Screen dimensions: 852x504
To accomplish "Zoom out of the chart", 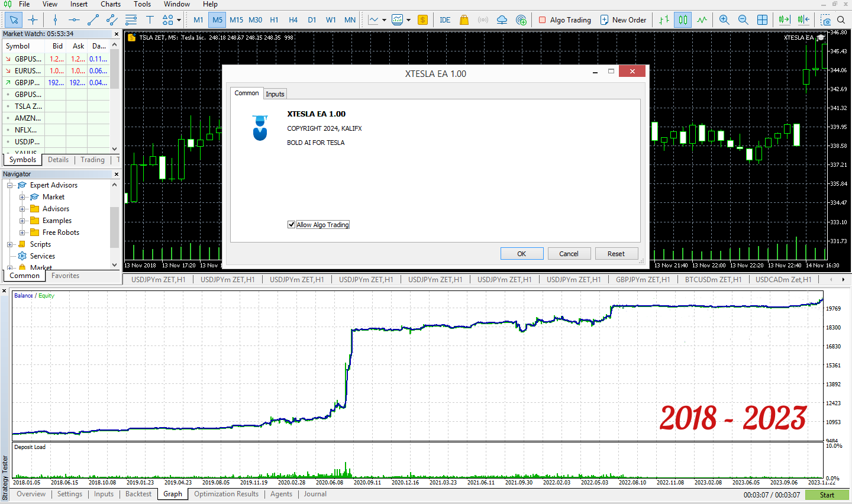I will pos(743,20).
